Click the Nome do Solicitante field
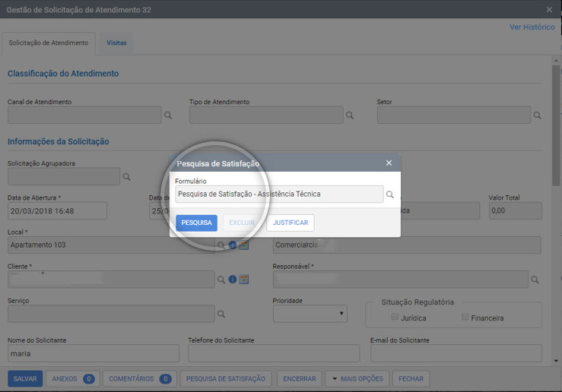Viewport: 562px width, 392px height. 94,354
